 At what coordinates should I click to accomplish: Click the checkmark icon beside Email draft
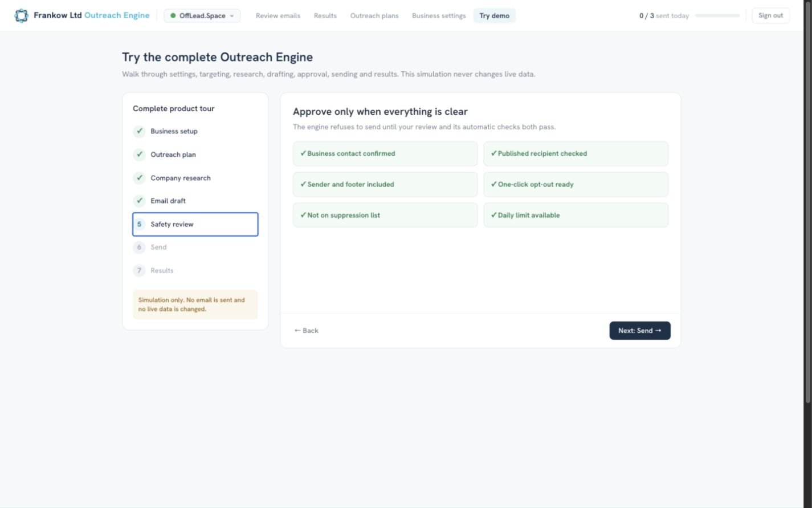pos(140,201)
